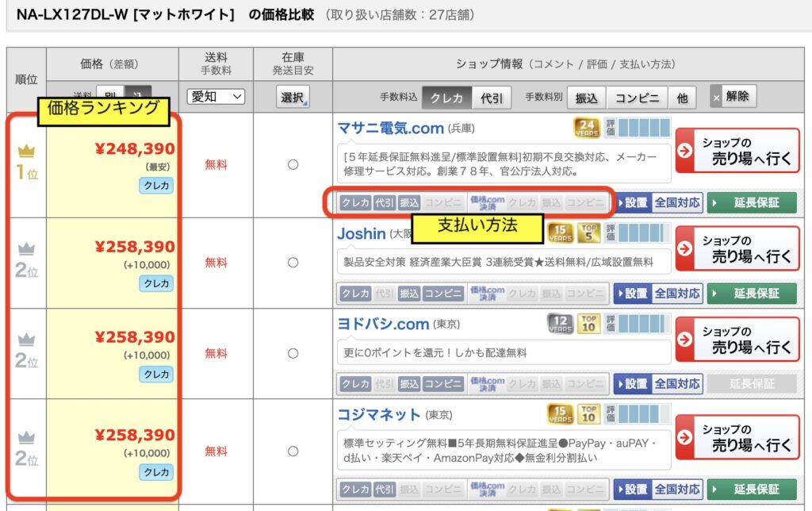Go to コジマネット's ショップの売り場へ行く button
The image size is (812, 511).
737,437
